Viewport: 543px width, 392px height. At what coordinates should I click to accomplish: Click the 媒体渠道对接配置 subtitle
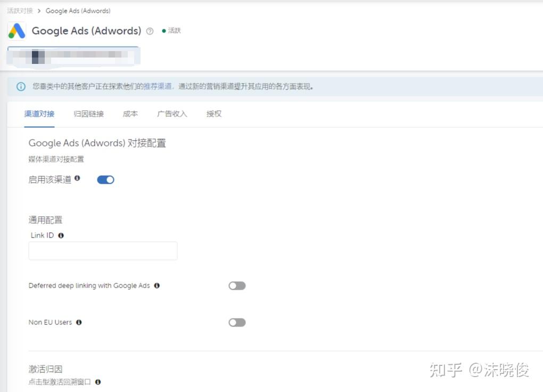56,159
